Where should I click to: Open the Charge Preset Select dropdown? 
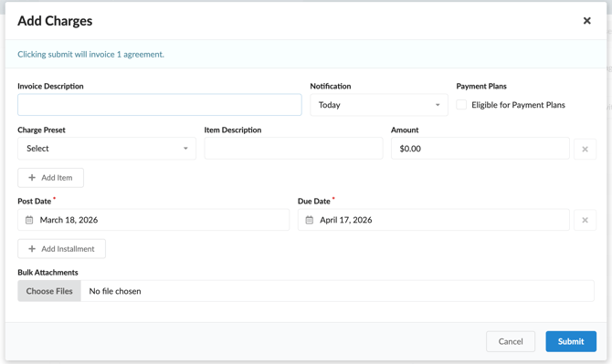click(107, 149)
